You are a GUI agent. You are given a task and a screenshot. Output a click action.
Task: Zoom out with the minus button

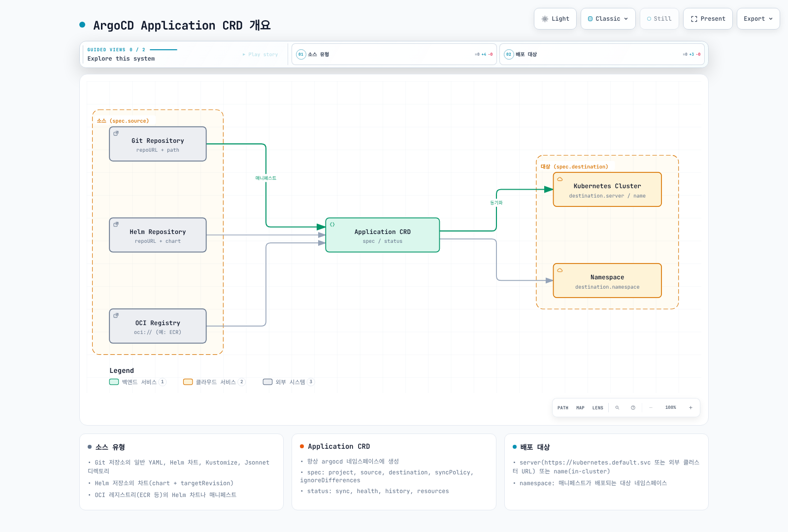(651, 408)
